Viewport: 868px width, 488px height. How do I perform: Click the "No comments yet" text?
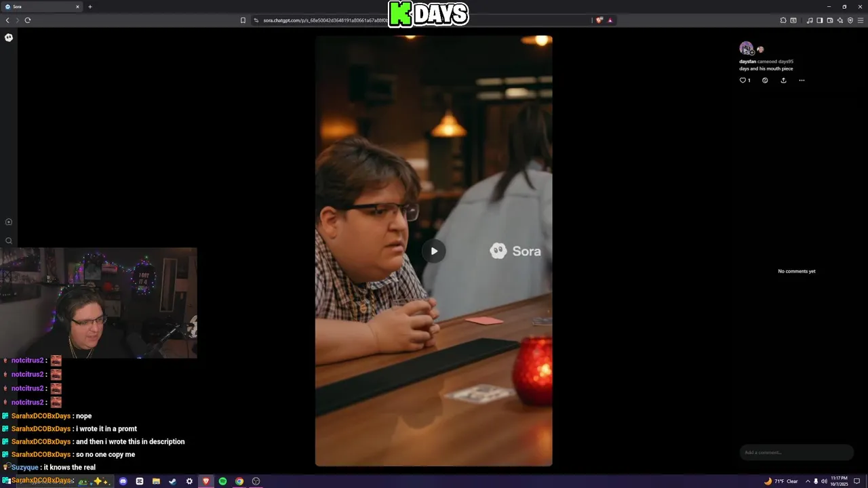(x=797, y=271)
